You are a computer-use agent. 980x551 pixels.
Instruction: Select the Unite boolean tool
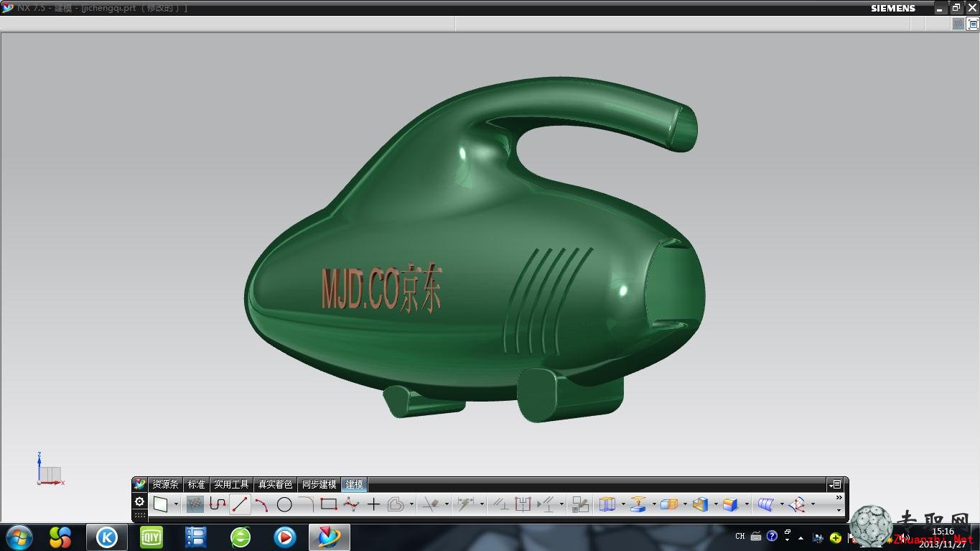coord(669,504)
